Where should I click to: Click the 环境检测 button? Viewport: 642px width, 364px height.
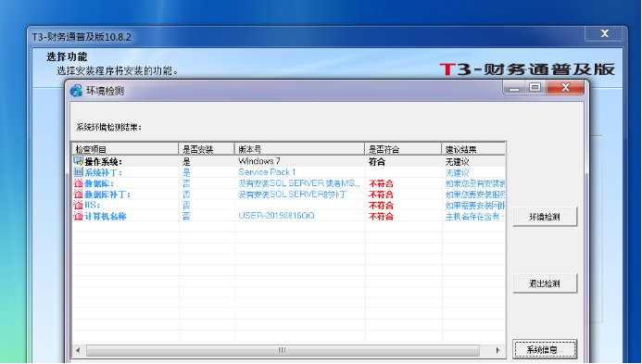pyautogui.click(x=545, y=217)
